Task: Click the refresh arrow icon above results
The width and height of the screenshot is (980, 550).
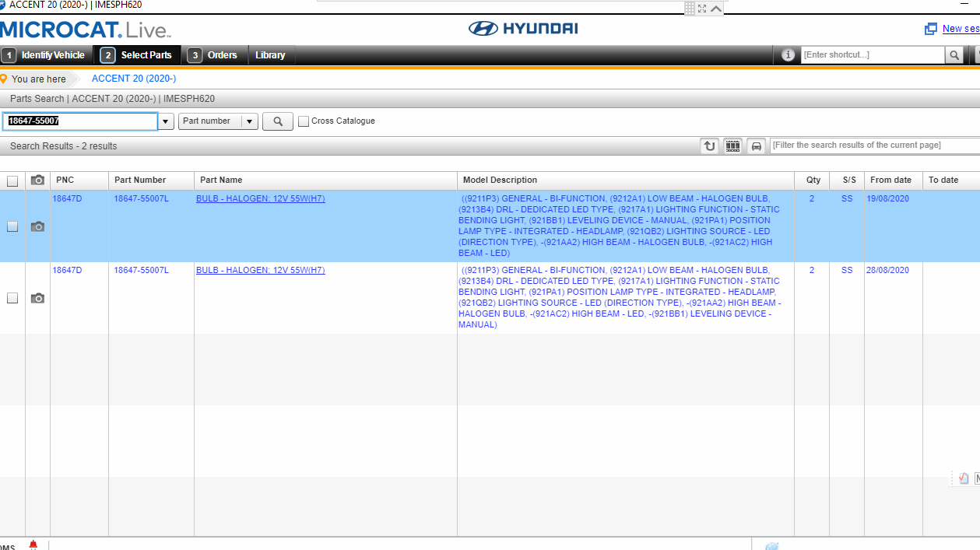Action: pos(709,145)
